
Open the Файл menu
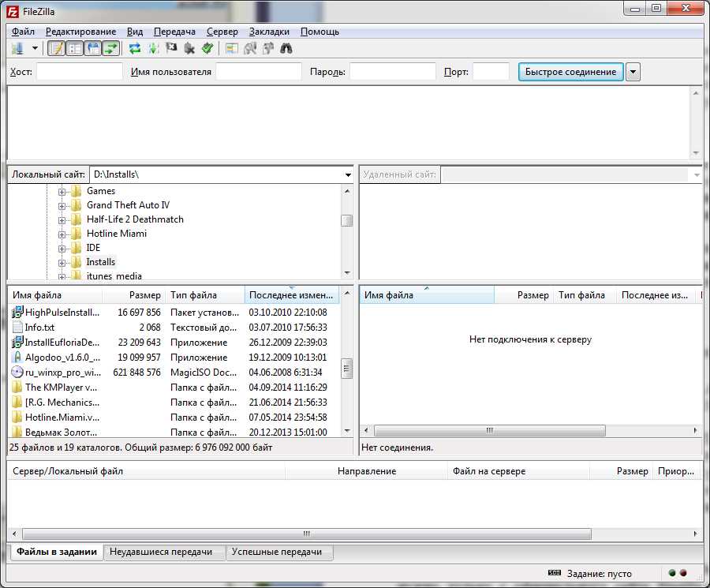(23, 32)
